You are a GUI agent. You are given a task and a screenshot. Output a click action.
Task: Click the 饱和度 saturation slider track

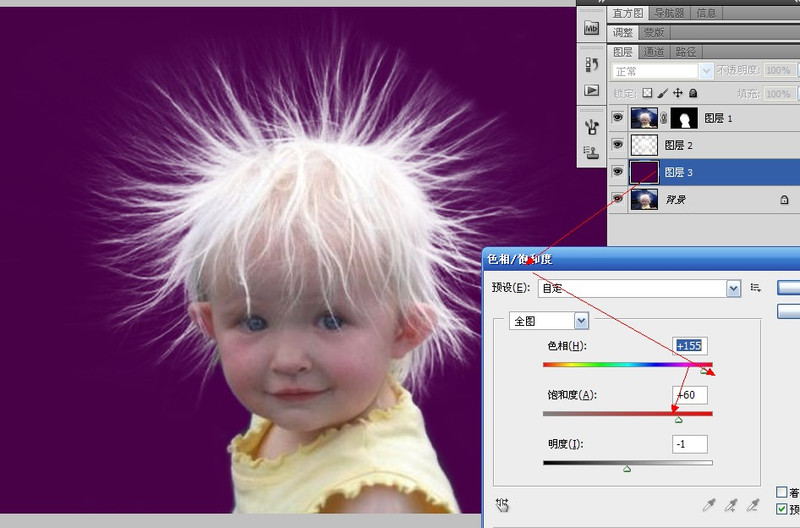pyautogui.click(x=628, y=414)
